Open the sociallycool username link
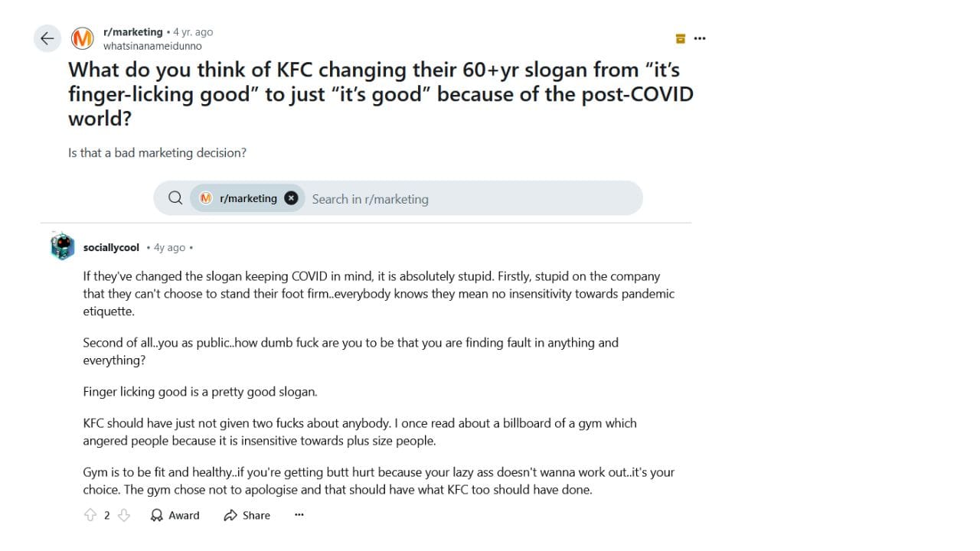This screenshot has width=980, height=551. pos(111,247)
